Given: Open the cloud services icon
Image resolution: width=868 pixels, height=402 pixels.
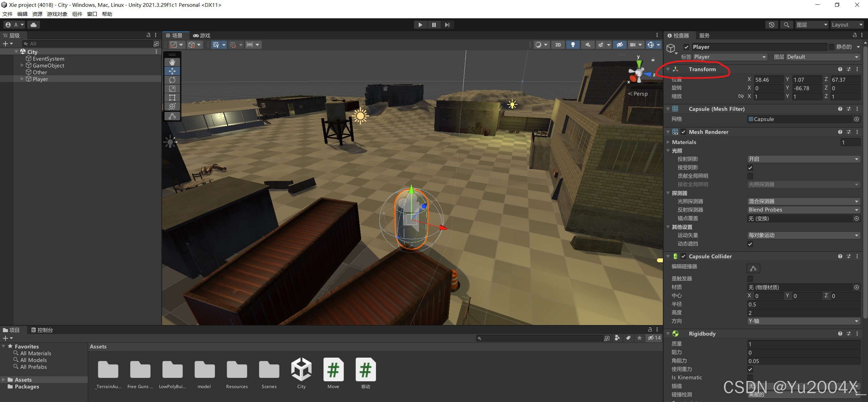Looking at the screenshot, I should click(34, 25).
